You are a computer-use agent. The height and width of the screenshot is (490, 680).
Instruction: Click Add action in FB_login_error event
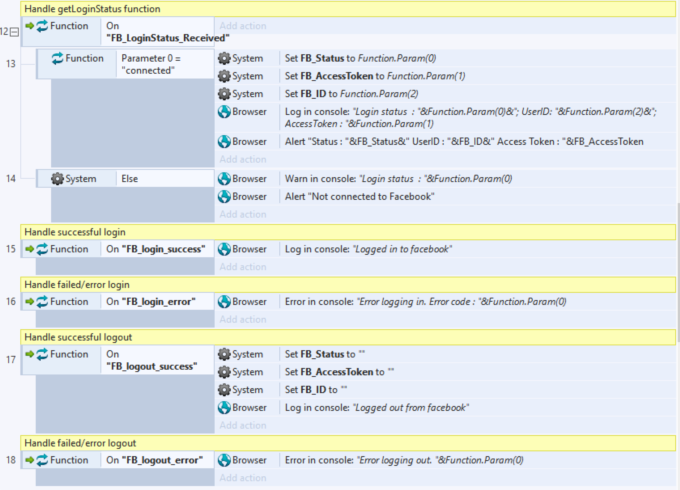click(243, 320)
